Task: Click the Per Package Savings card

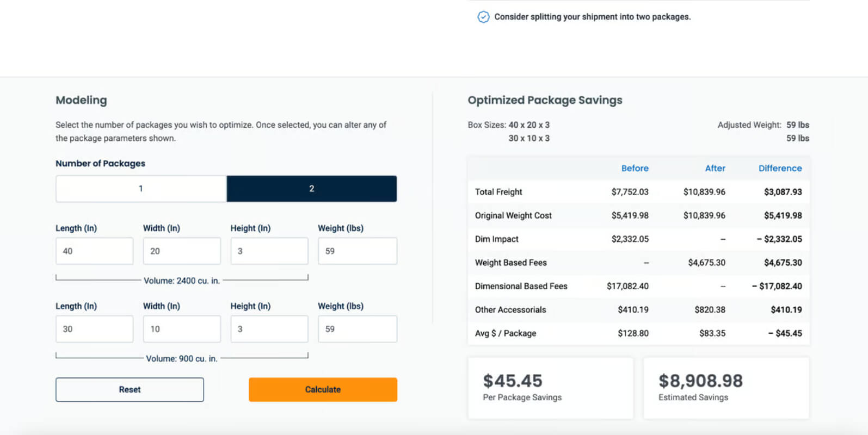Action: pyautogui.click(x=550, y=388)
